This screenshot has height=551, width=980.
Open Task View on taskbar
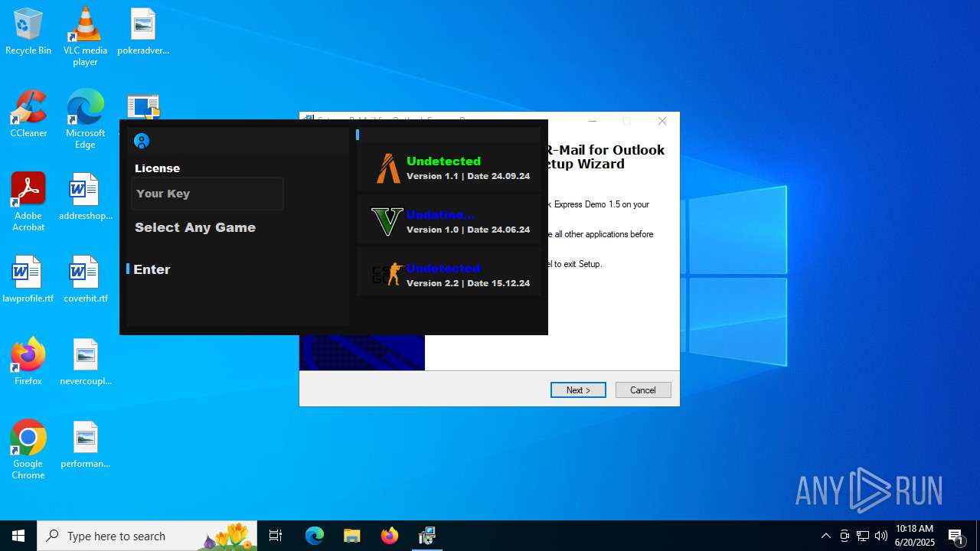coord(276,536)
